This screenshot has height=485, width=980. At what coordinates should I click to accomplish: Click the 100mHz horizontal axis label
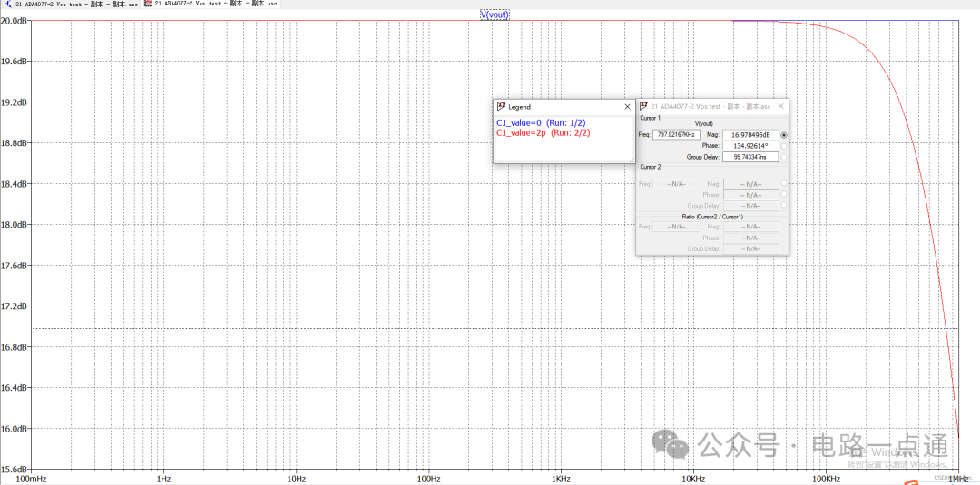pyautogui.click(x=31, y=479)
